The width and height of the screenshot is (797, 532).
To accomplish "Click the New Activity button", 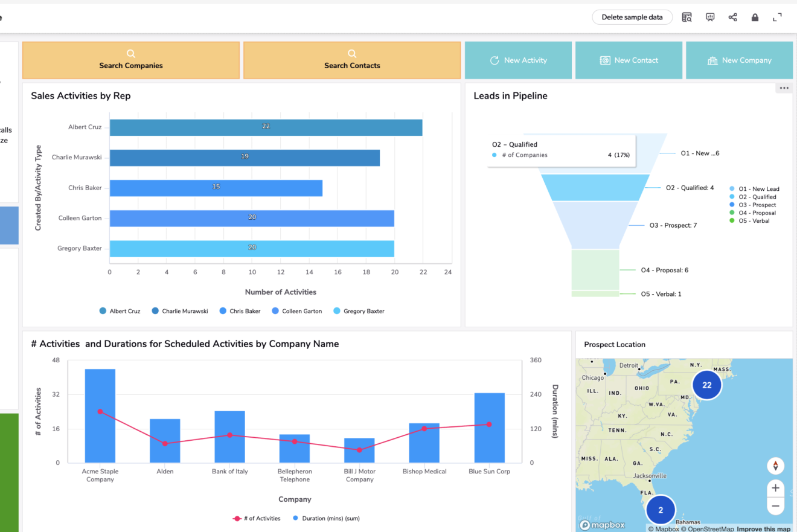I will coord(518,60).
